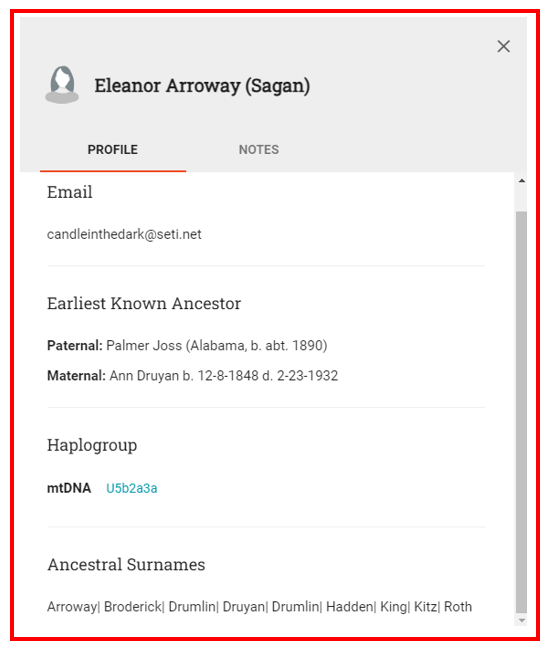Click the female profile avatar icon
Image resolution: width=545 pixels, height=650 pixels.
[x=62, y=85]
